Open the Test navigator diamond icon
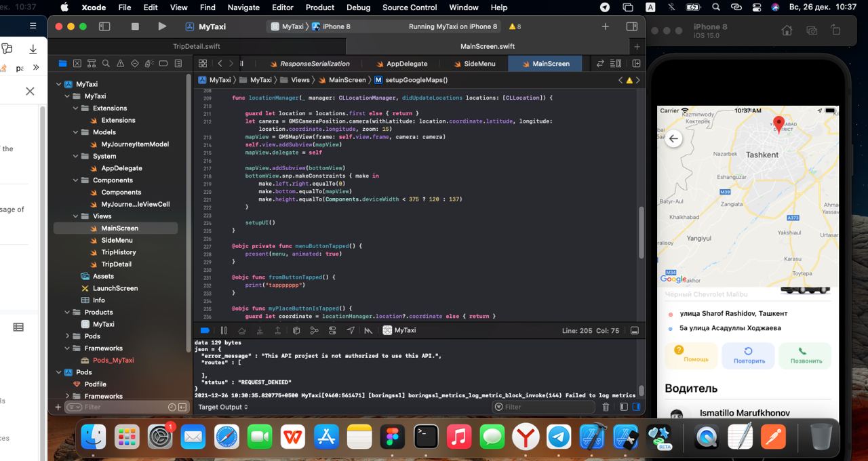This screenshot has width=868, height=461. (x=135, y=63)
